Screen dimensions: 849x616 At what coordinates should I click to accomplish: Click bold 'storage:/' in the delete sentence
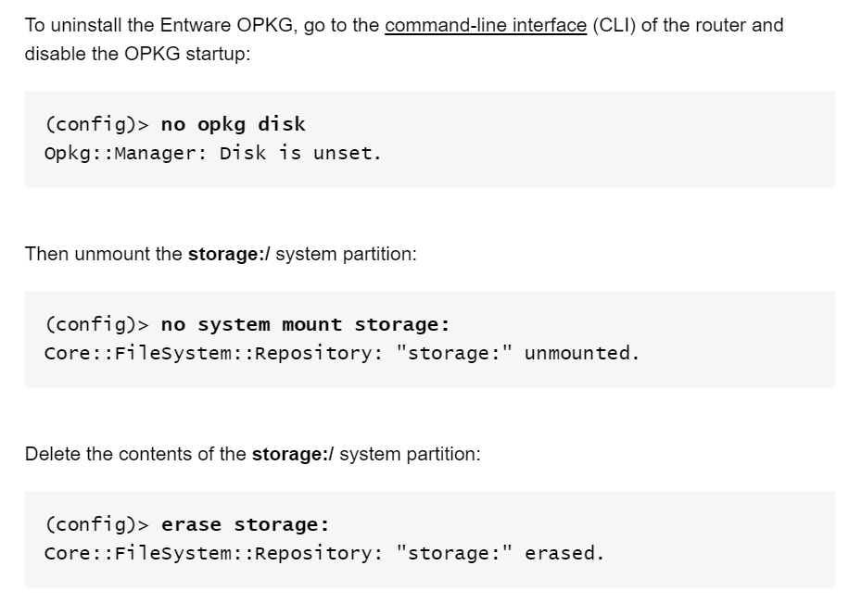tap(293, 454)
